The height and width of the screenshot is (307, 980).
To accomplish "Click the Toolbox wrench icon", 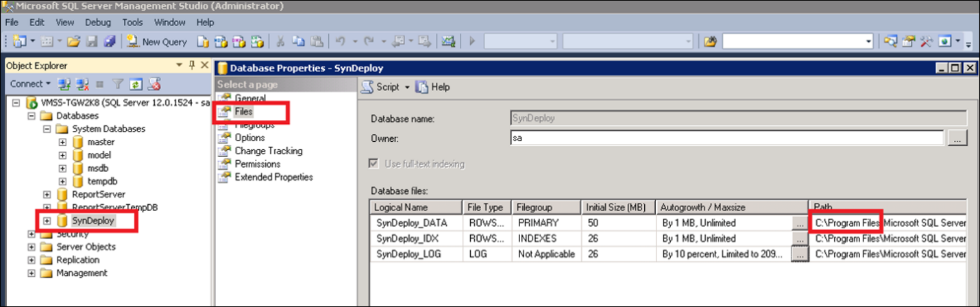I will pos(927,41).
